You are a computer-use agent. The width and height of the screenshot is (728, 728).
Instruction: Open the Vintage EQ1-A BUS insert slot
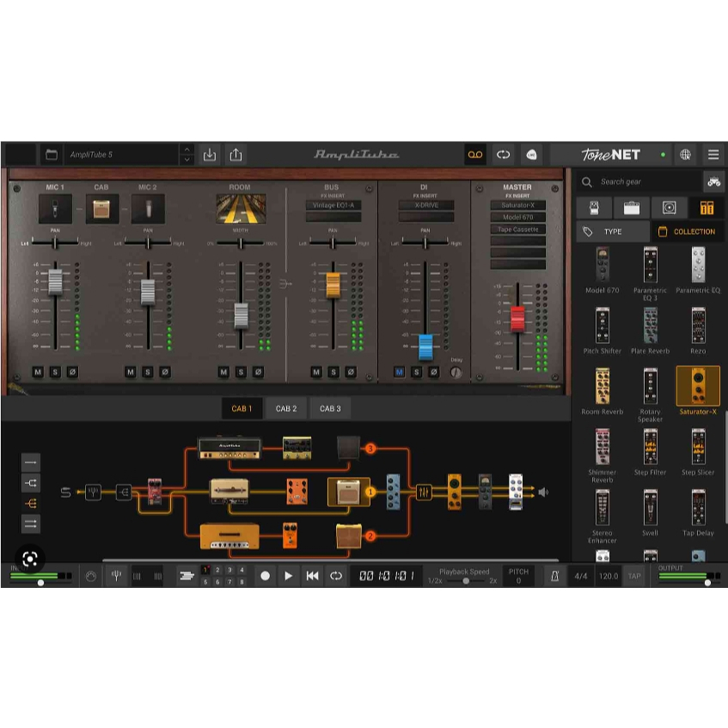pos(333,205)
